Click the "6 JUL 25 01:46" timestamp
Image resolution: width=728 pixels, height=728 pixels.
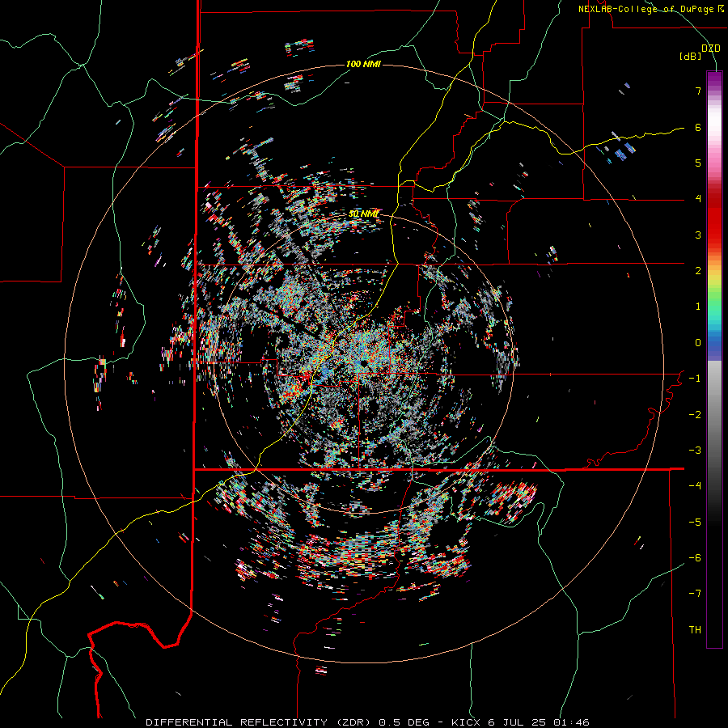pyautogui.click(x=539, y=722)
